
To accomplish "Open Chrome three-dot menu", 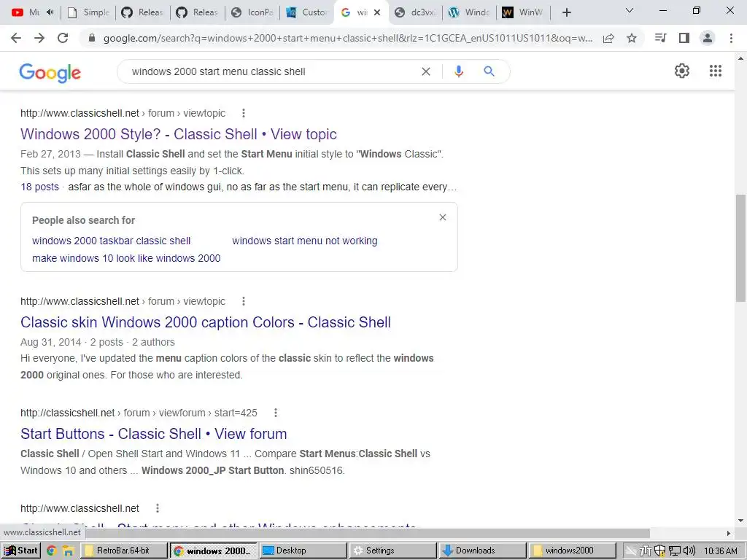I will click(x=731, y=38).
